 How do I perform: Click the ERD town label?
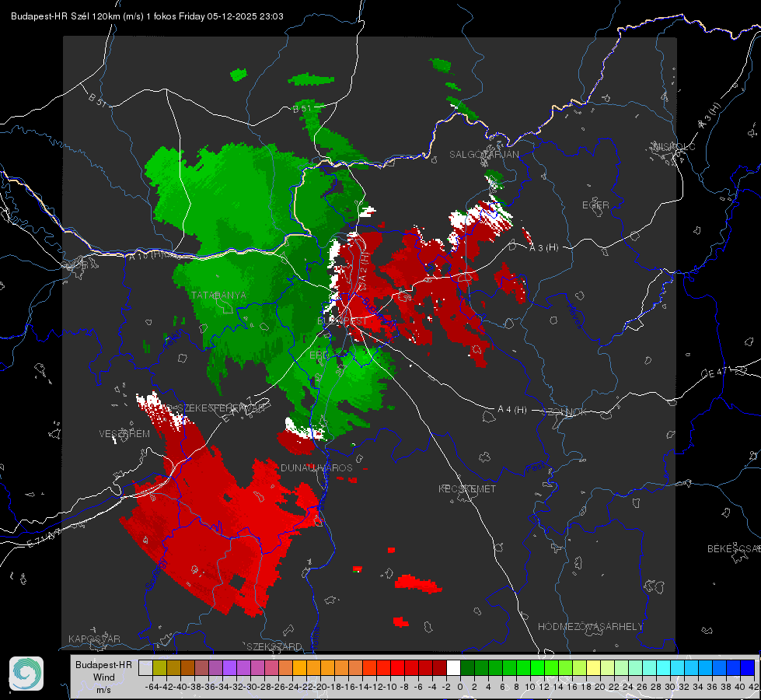pyautogui.click(x=319, y=355)
